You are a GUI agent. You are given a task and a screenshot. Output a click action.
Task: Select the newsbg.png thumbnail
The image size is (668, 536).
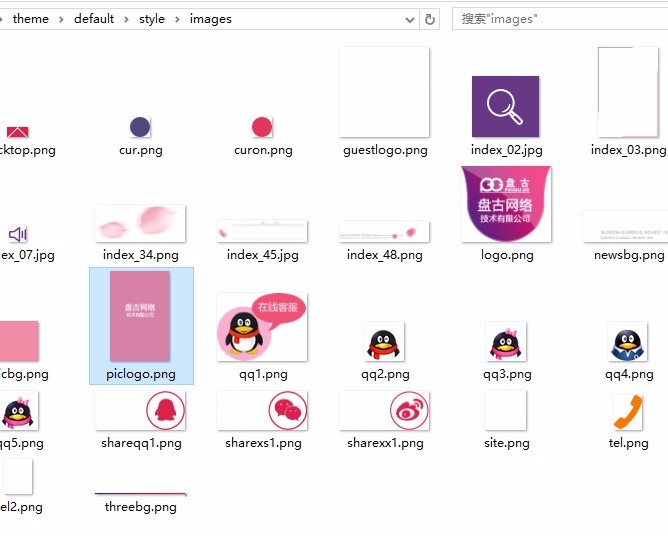coord(625,227)
